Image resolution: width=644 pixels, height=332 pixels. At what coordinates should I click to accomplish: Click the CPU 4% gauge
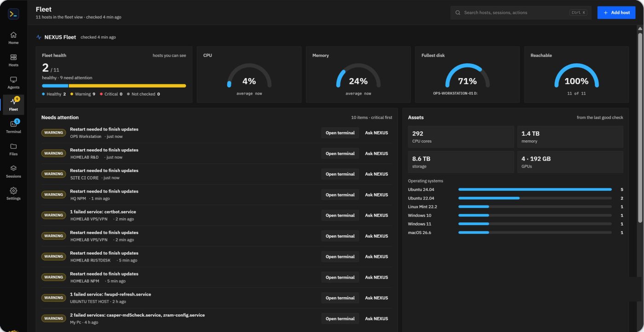pos(249,76)
